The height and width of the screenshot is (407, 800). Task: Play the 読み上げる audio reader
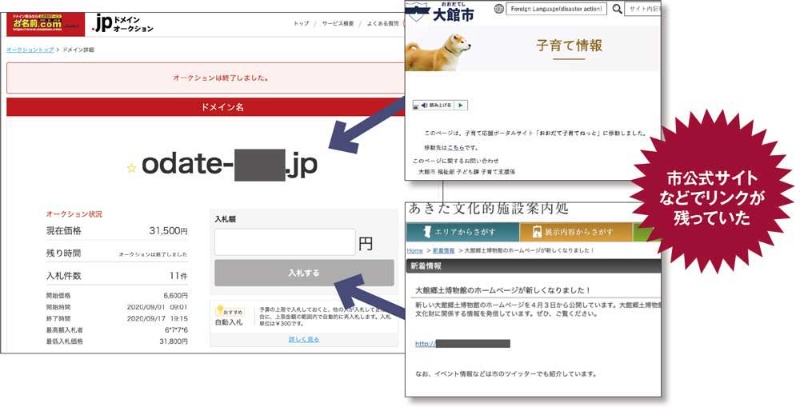tap(460, 105)
